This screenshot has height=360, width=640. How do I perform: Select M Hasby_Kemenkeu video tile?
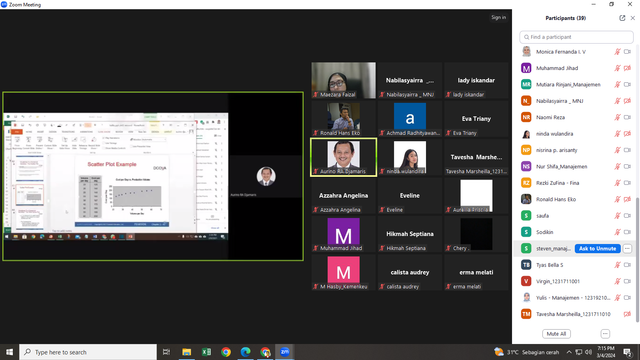click(x=344, y=272)
